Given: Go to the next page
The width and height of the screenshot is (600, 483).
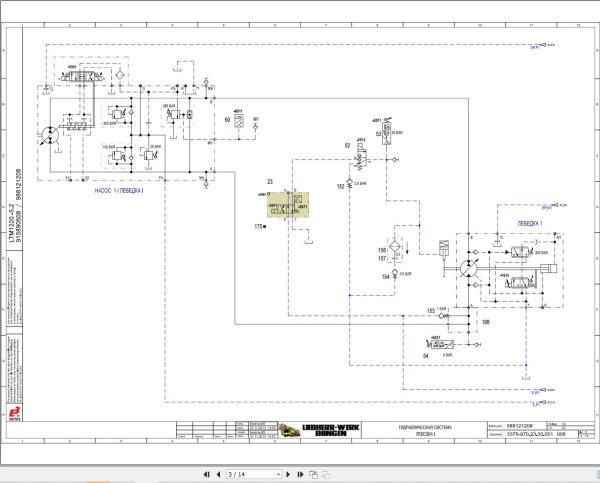Looking at the screenshot, I should [289, 475].
